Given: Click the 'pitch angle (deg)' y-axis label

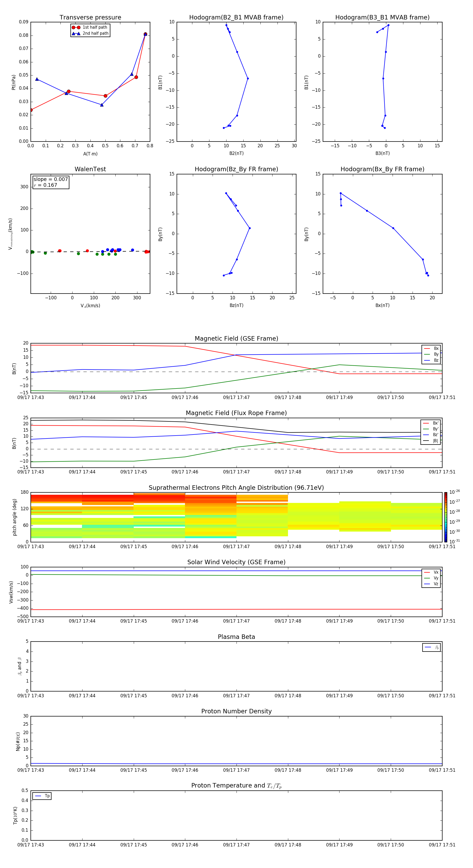Looking at the screenshot, I should click(x=14, y=517).
